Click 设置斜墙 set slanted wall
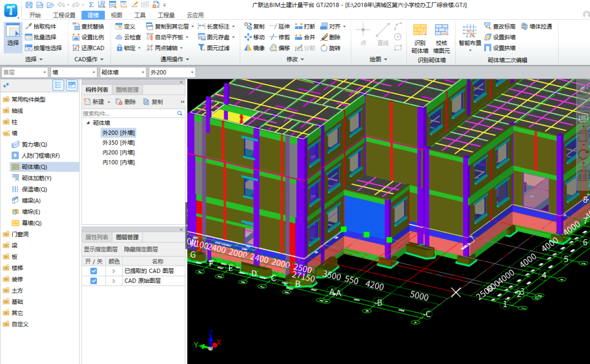The height and width of the screenshot is (364, 590). click(500, 37)
